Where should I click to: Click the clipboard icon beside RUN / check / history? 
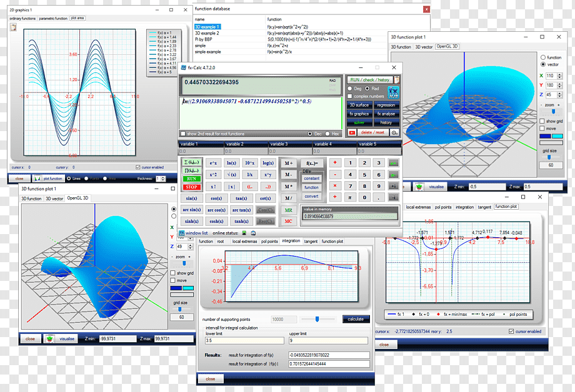pos(397,79)
